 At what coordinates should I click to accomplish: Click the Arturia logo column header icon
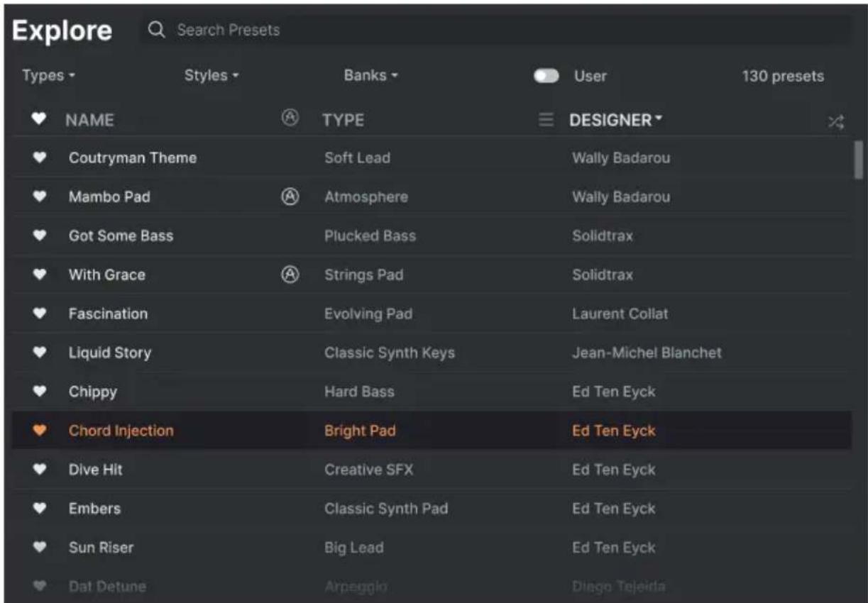click(x=290, y=119)
